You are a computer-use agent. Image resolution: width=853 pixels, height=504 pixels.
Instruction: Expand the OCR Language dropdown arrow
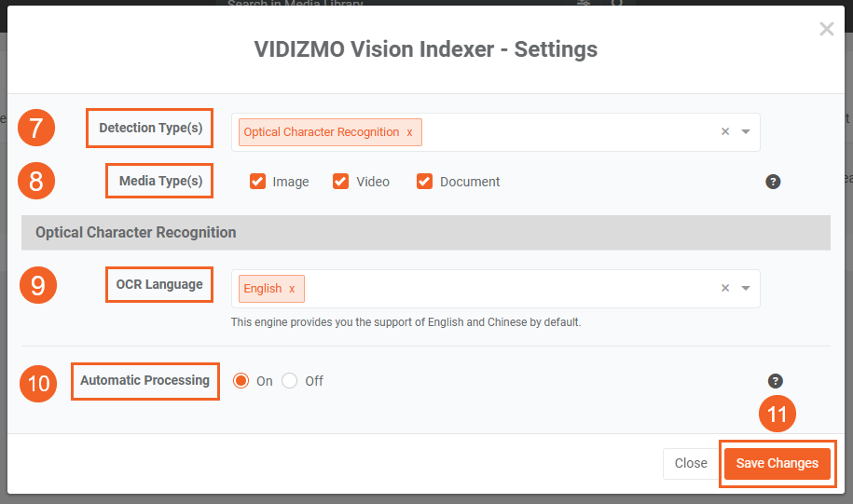746,289
